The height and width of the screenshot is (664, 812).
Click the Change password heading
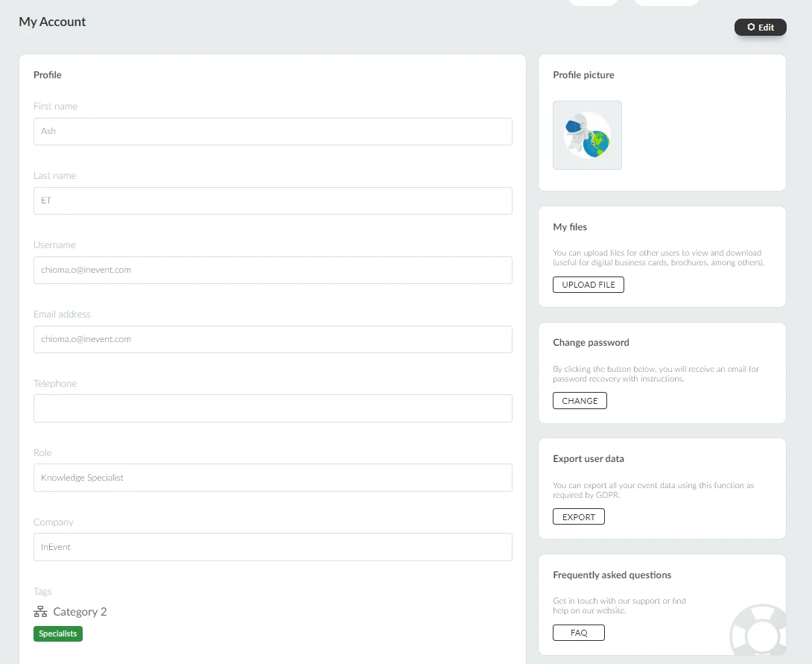[591, 342]
